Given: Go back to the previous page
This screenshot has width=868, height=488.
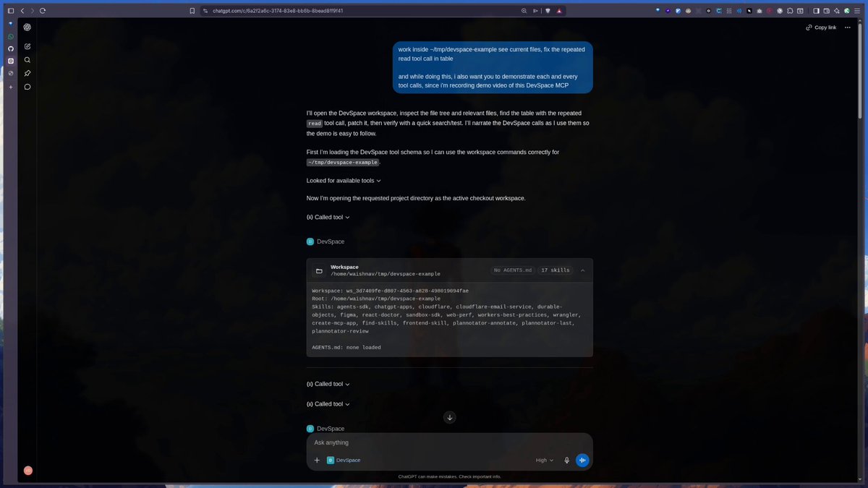Looking at the screenshot, I should (x=22, y=11).
